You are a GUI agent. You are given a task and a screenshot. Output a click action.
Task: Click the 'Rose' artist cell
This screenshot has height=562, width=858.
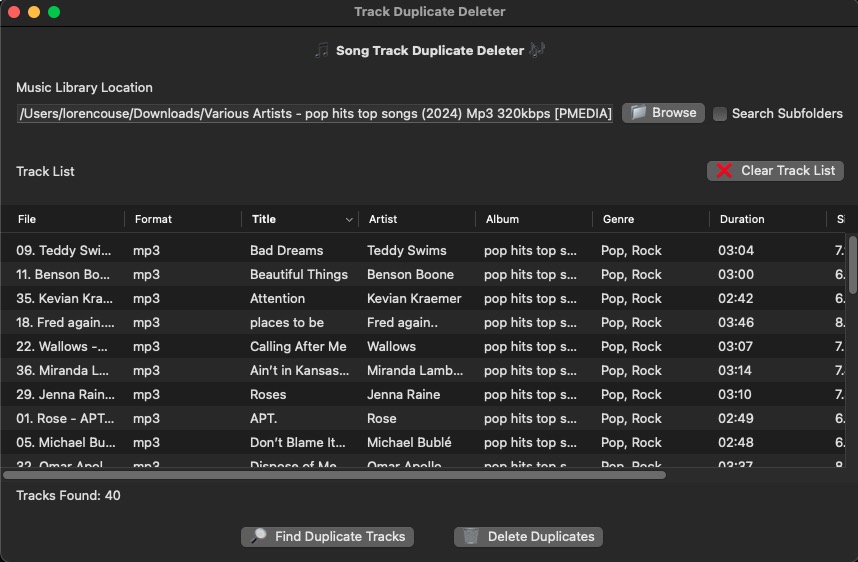tap(381, 419)
